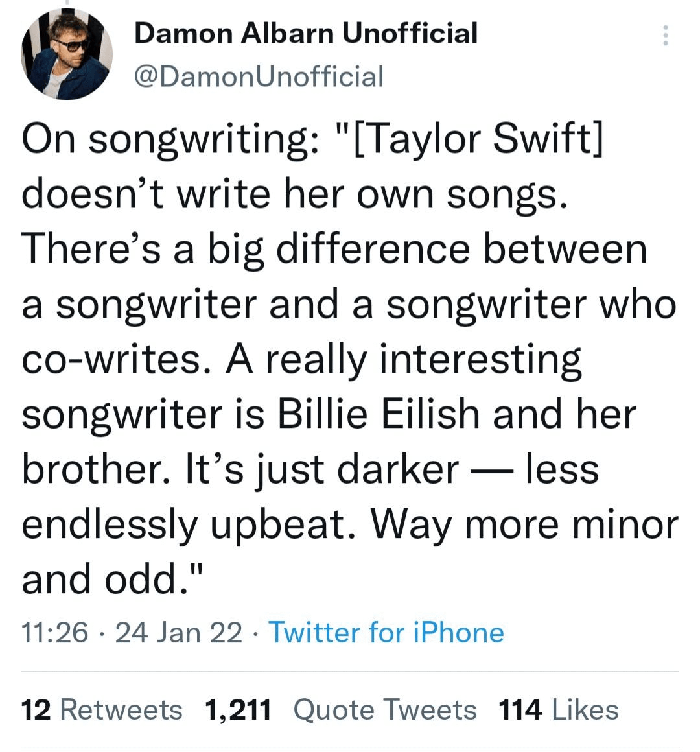Click the closing "and odd." line
The image size is (700, 752).
(113, 578)
